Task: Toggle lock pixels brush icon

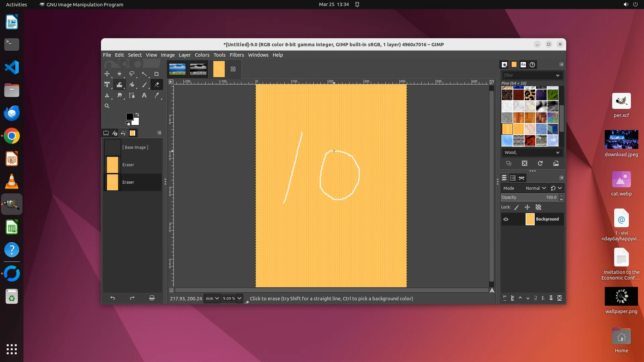Action: [x=517, y=207]
